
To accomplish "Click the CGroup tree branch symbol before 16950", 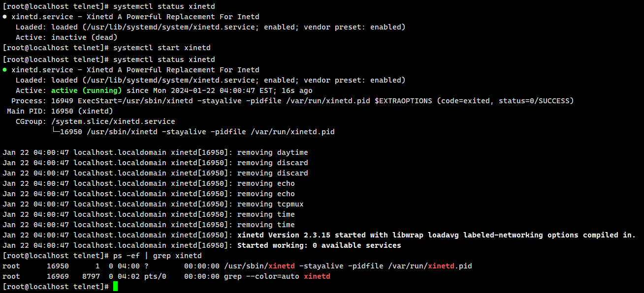I will (56, 132).
